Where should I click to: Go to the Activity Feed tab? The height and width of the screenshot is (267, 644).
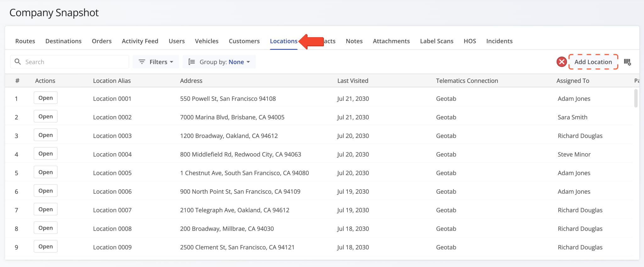(140, 41)
